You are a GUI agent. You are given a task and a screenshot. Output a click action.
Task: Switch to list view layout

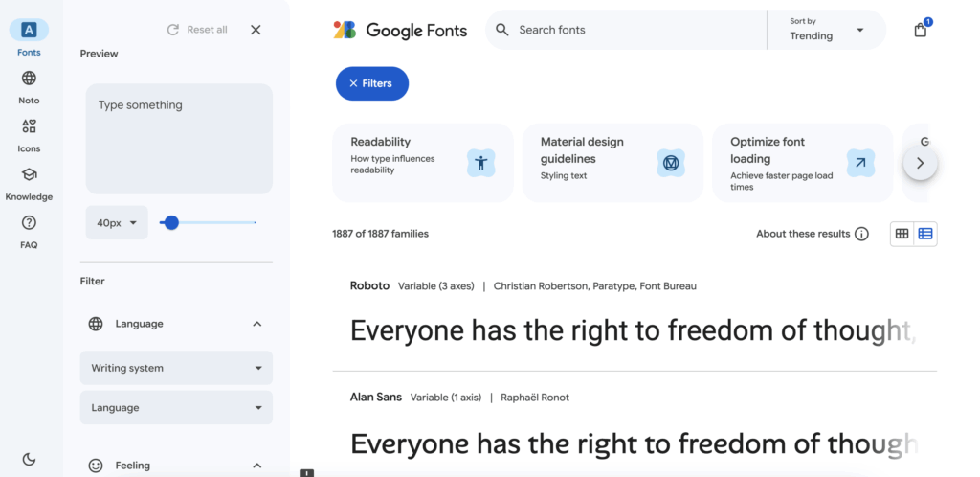tap(925, 234)
